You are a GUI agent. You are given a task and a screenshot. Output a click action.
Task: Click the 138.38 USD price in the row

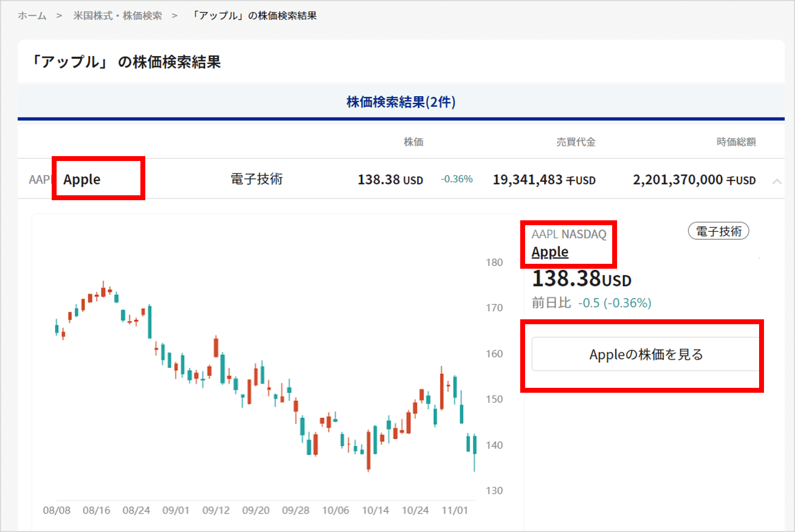pyautogui.click(x=390, y=180)
